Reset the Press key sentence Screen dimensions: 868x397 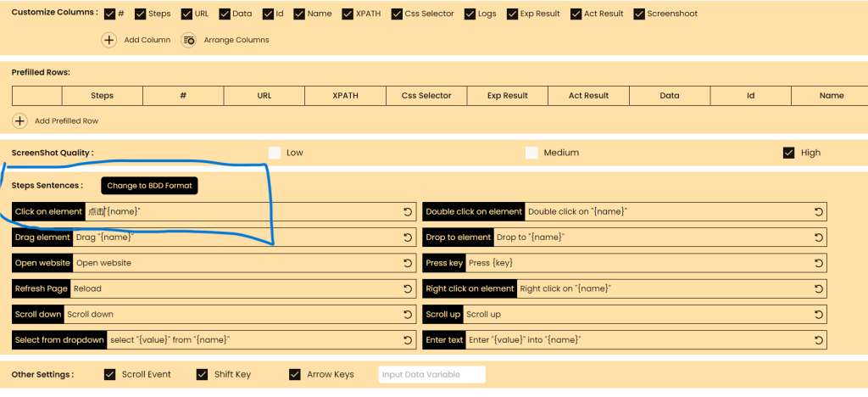click(x=819, y=263)
